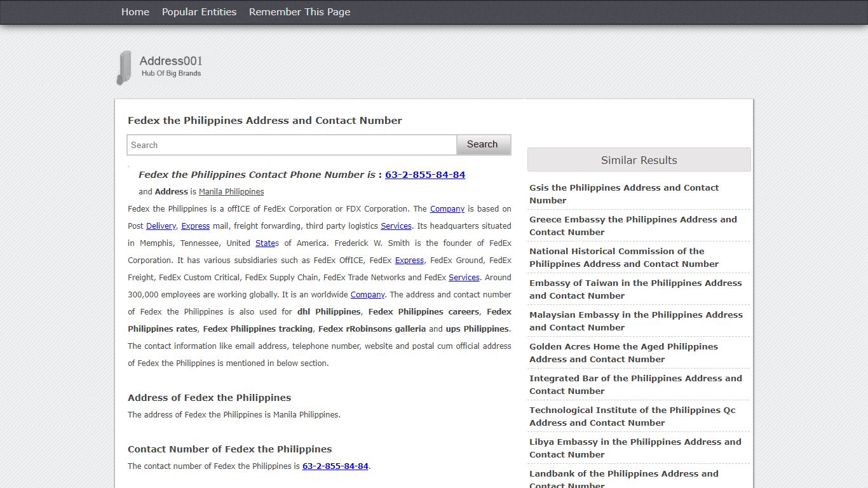Select the 'Contact Number of Fedex the Philippines' heading
The width and height of the screenshot is (868, 488).
(x=229, y=449)
